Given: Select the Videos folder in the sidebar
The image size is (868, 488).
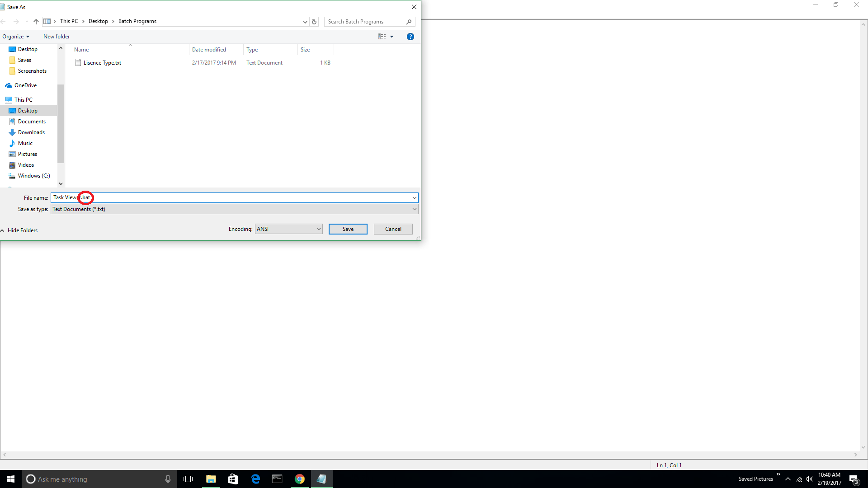Looking at the screenshot, I should coord(26,164).
